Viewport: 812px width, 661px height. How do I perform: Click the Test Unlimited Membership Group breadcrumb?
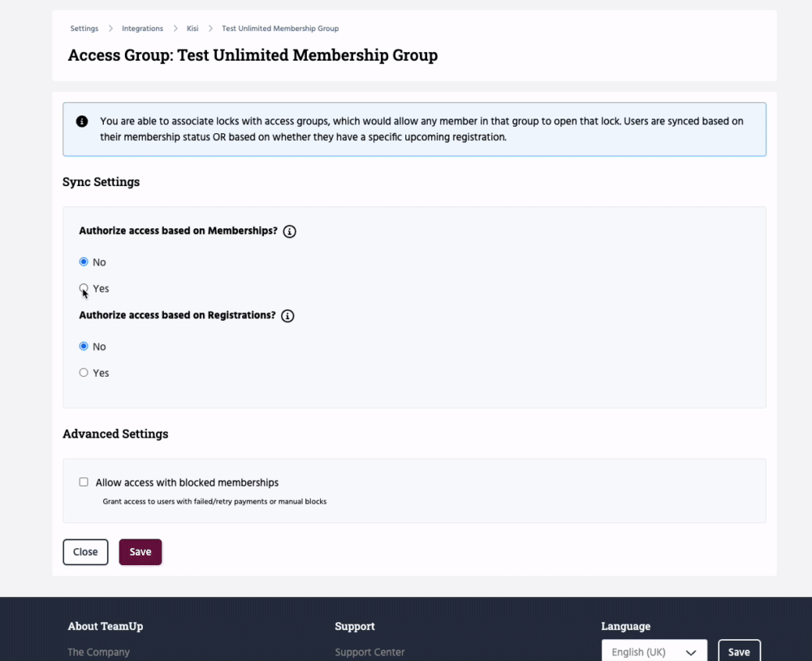pyautogui.click(x=280, y=28)
